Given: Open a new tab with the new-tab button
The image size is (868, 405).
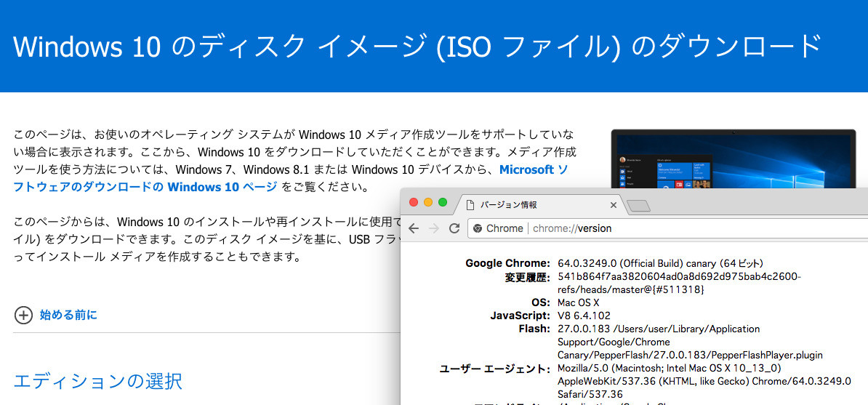Looking at the screenshot, I should (638, 206).
